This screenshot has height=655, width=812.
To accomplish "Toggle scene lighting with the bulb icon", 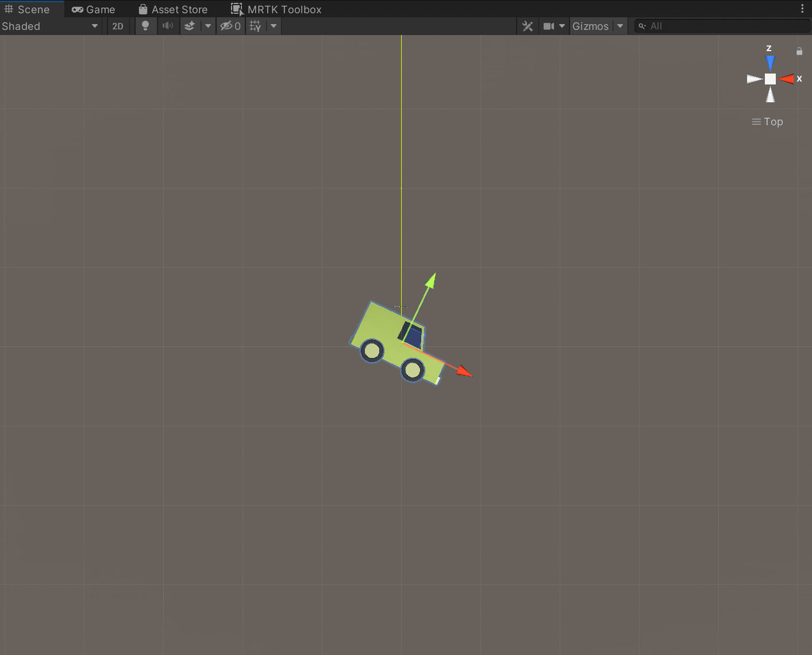I will click(x=145, y=26).
